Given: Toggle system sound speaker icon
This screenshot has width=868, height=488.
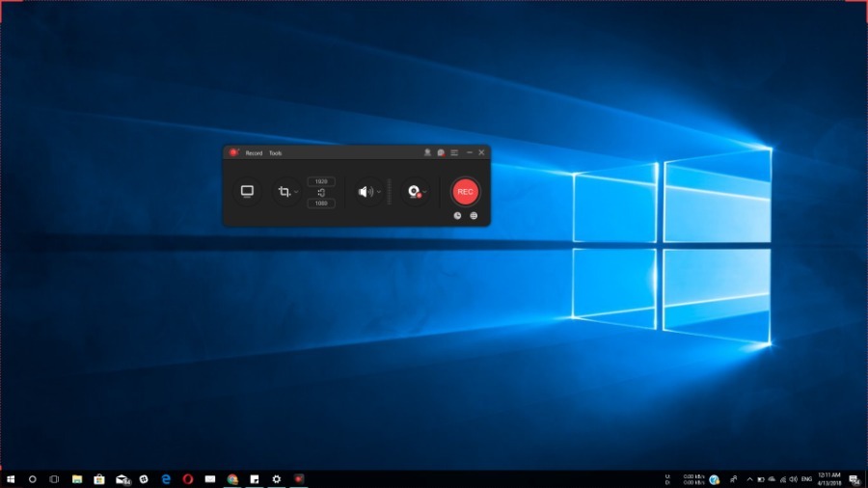Looking at the screenshot, I should point(365,192).
